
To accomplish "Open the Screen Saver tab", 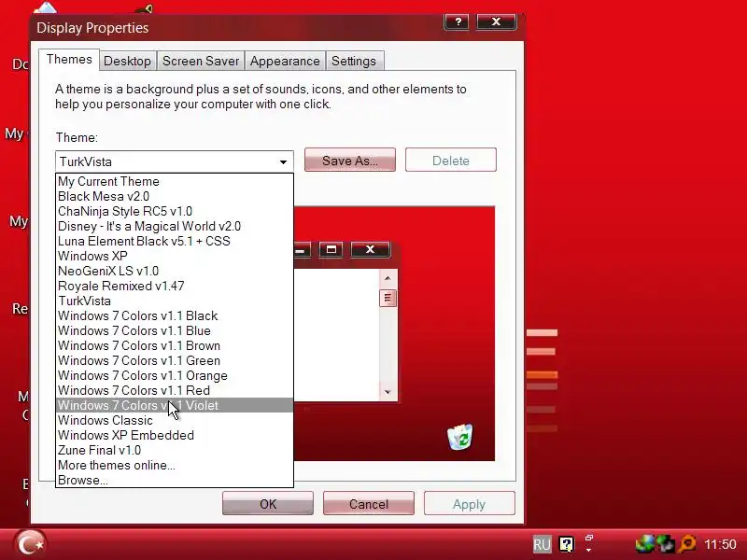I will coord(201,61).
